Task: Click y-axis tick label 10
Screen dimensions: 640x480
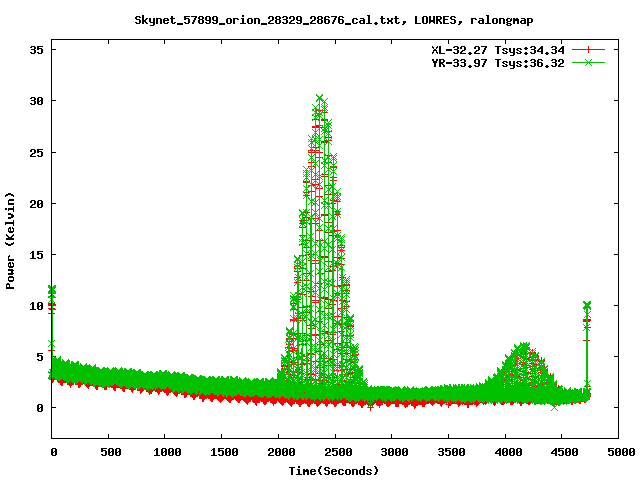Action: [36, 306]
